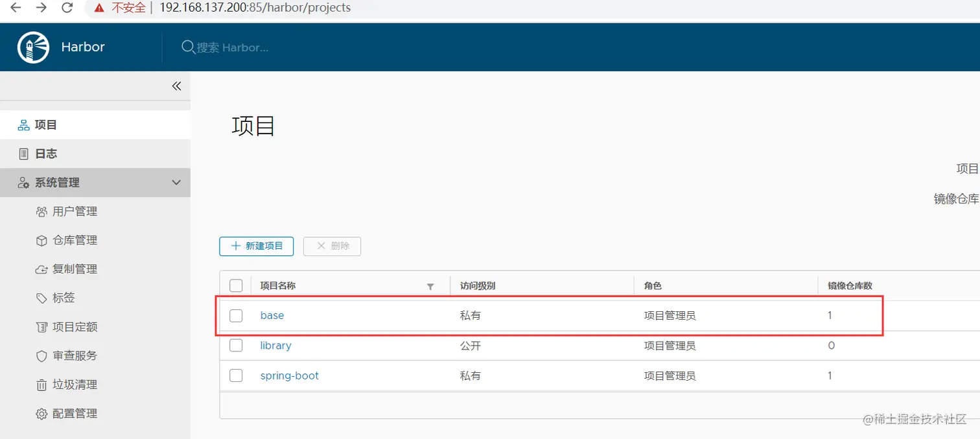Viewport: 980px width, 439px height.
Task: Reload the page with refresh icon
Action: 67,8
